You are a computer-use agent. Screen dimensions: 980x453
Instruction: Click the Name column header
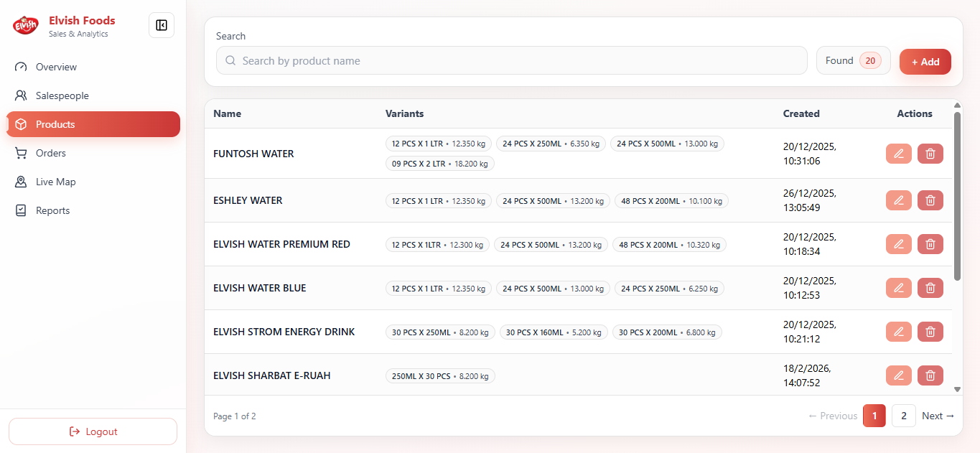click(x=228, y=113)
